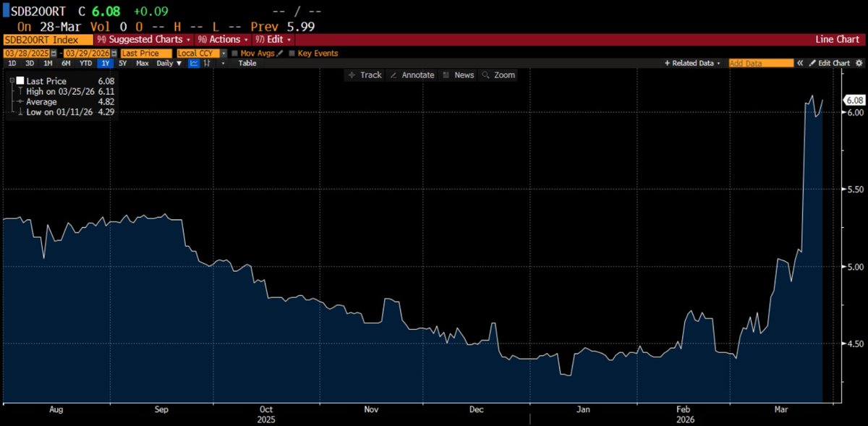Image resolution: width=868 pixels, height=426 pixels.
Task: Edit the 03/29/2026 end date field
Action: coord(88,54)
